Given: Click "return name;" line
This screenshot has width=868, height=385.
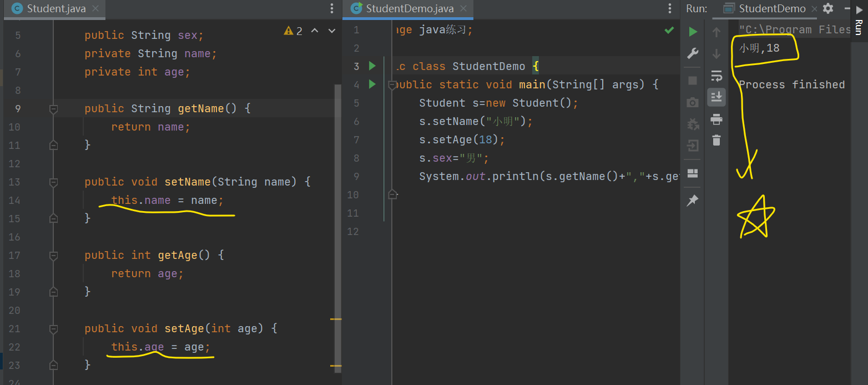Looking at the screenshot, I should [x=150, y=127].
